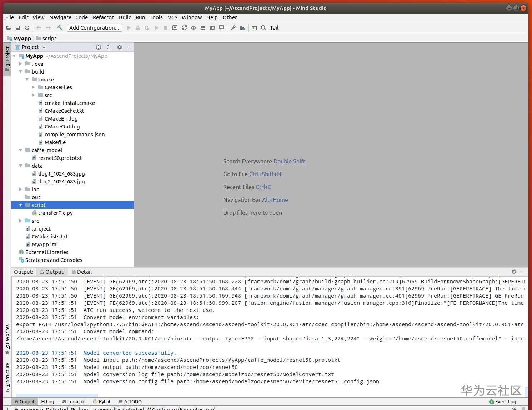The width and height of the screenshot is (532, 410).
Task: Click the Debug bug icon
Action: tap(138, 28)
